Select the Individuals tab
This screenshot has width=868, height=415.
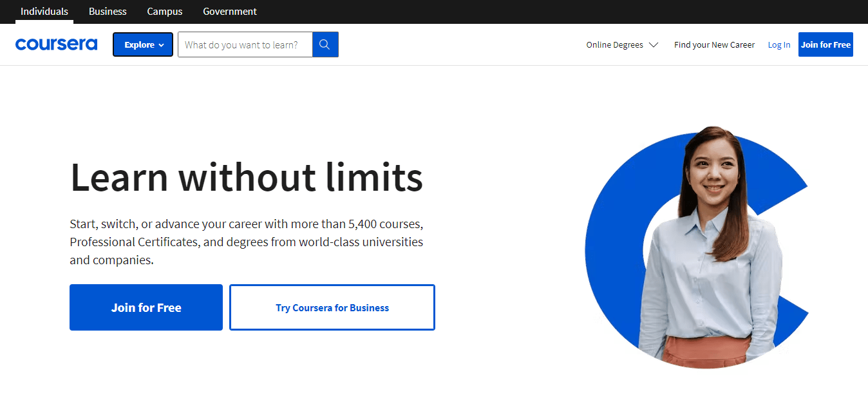coord(44,12)
